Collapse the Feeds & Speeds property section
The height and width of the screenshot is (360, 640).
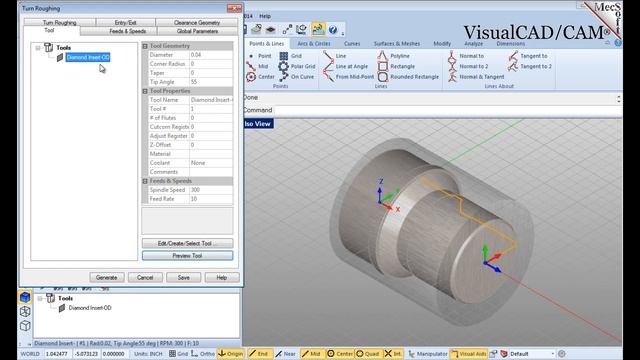pyautogui.click(x=145, y=181)
